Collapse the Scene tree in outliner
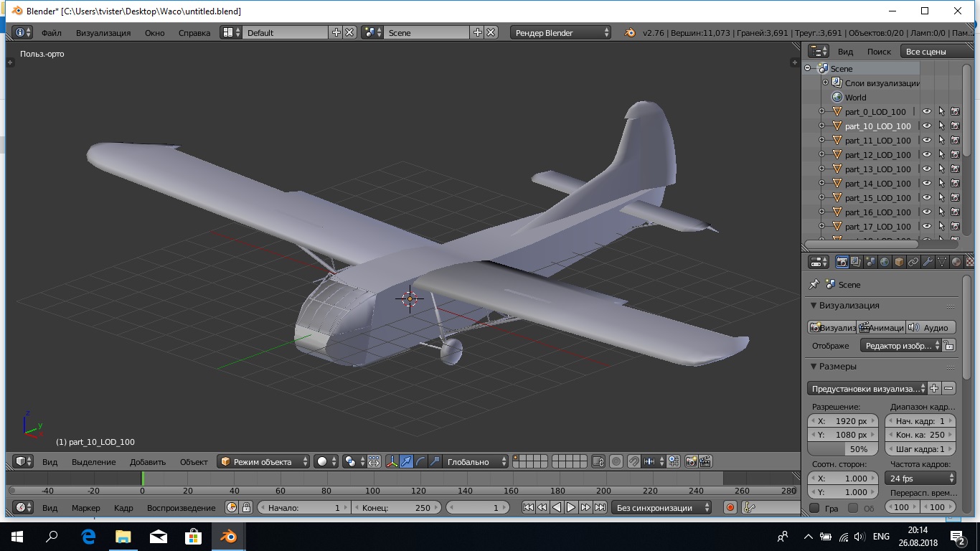 tap(808, 68)
